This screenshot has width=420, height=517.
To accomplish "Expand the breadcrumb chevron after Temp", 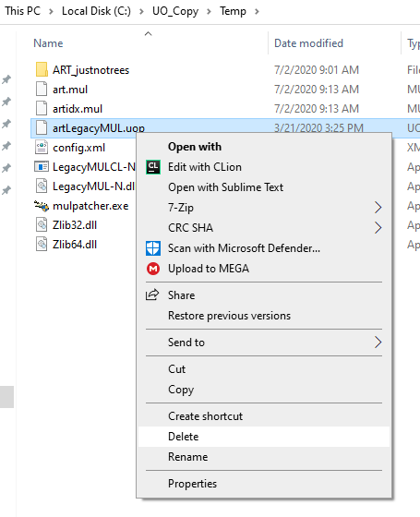I will click(257, 11).
